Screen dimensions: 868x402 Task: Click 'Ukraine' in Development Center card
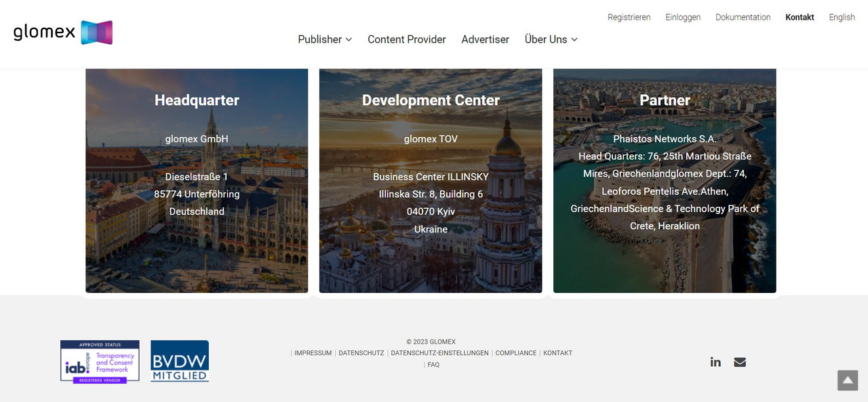coord(431,229)
